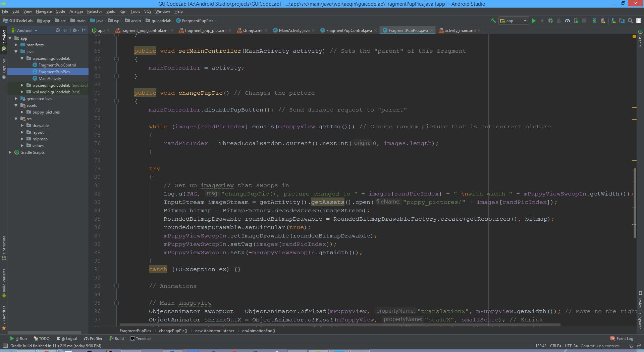
Task: Click the editor vertical scrollbar thumb
Action: coord(635,203)
